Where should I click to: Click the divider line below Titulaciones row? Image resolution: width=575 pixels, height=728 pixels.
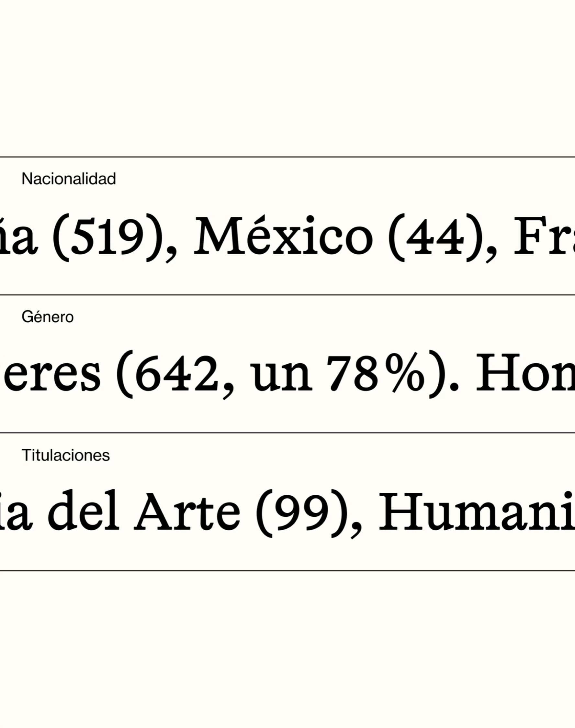pos(287,571)
